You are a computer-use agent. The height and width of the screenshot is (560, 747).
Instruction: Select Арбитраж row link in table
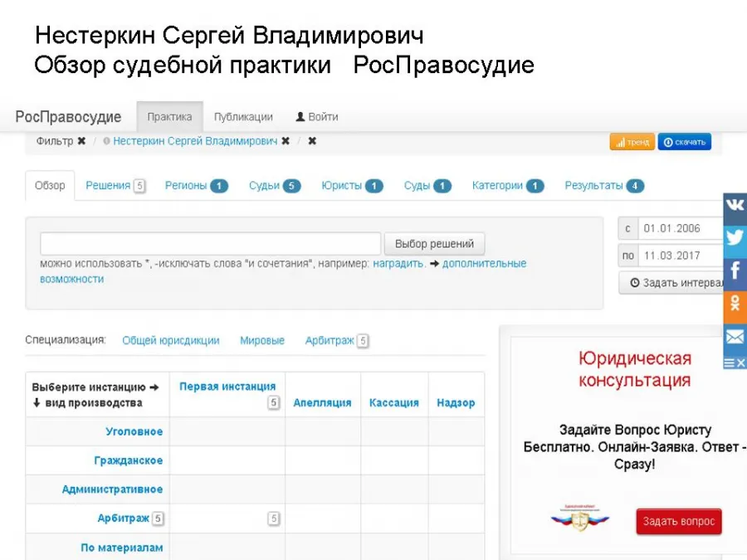[x=123, y=518]
